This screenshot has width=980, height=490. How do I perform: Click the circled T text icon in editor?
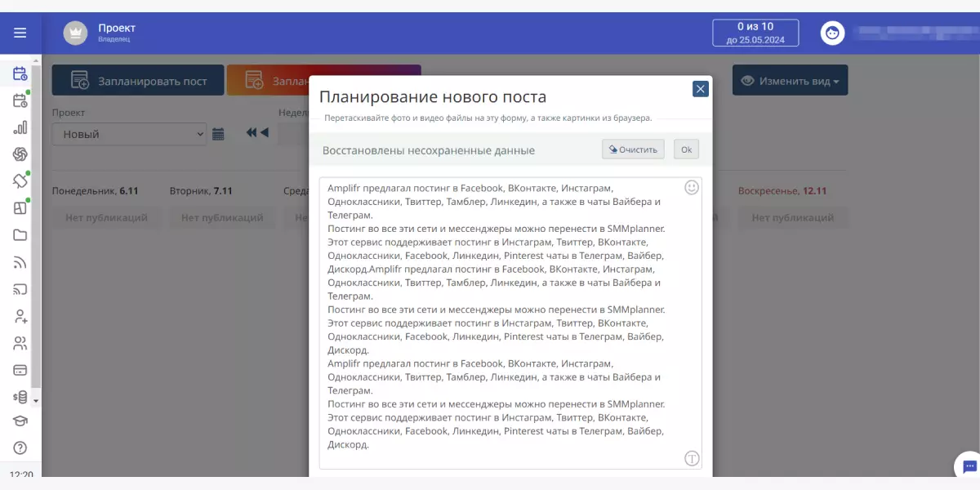[692, 458]
